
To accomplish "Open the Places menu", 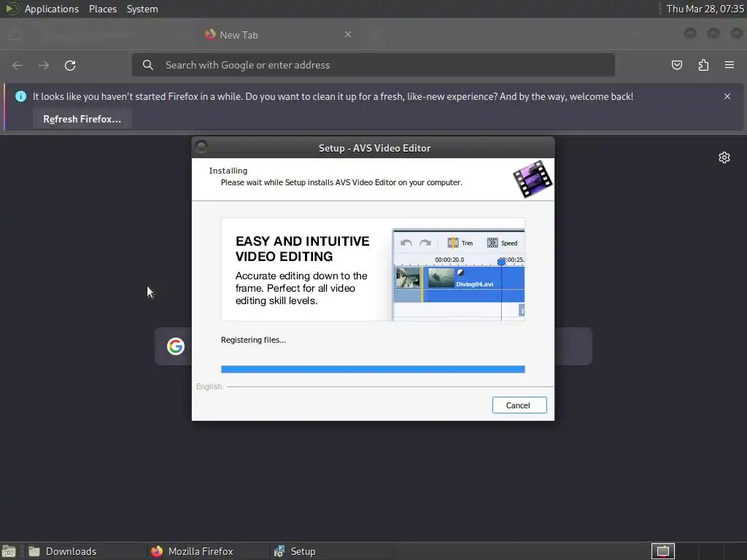I will pos(103,9).
